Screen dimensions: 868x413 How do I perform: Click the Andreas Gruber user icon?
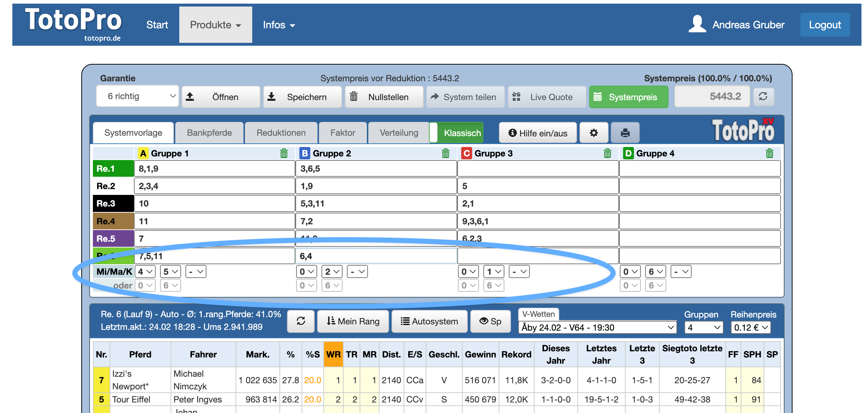(x=697, y=24)
